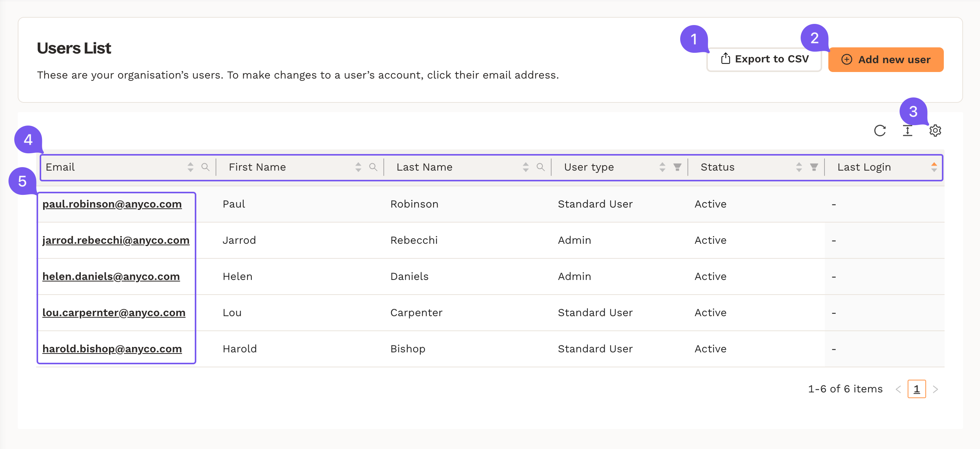Sort by First Name column arrows
The width and height of the screenshot is (980, 449).
(358, 167)
